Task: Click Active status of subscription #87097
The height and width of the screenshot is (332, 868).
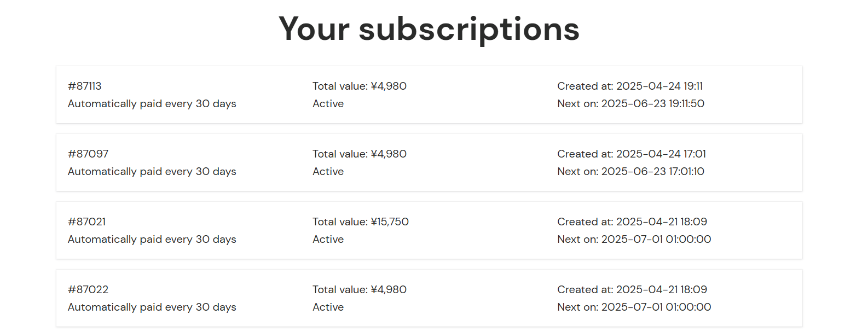Action: click(328, 171)
